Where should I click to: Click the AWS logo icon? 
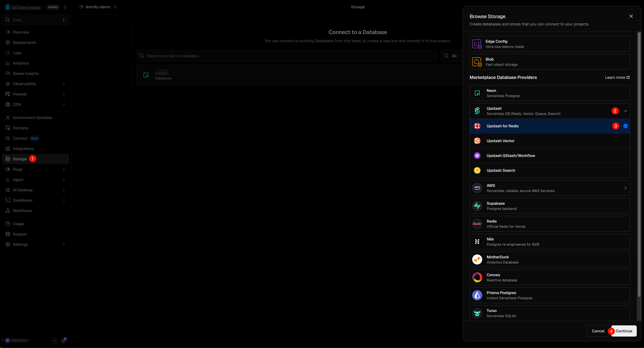(x=477, y=188)
